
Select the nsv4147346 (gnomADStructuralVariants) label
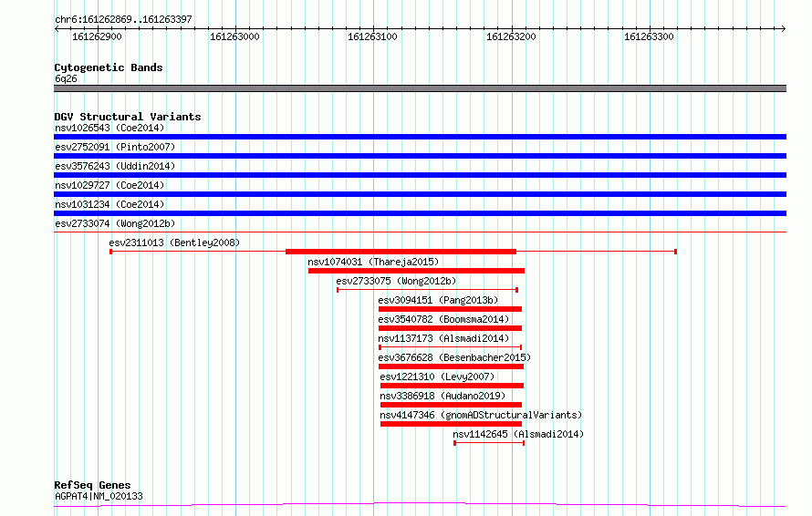tap(481, 415)
